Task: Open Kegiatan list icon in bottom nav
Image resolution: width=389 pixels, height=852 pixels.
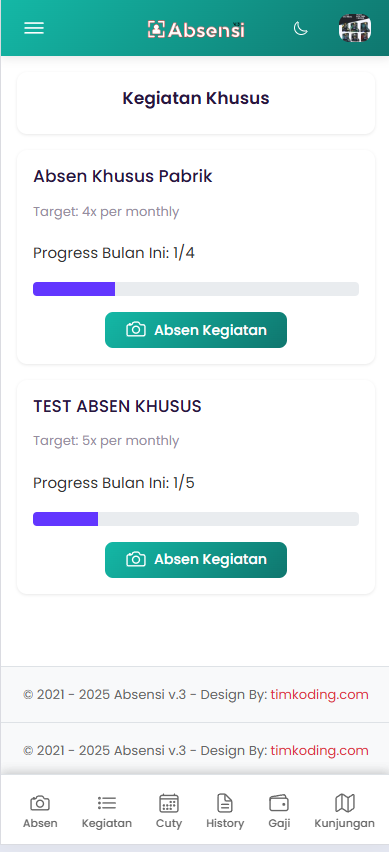Action: click(x=107, y=803)
